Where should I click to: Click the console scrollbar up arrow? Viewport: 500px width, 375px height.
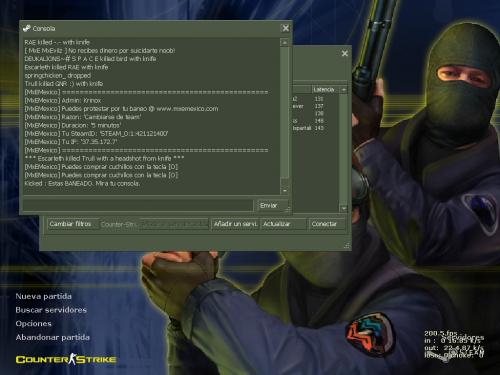click(284, 43)
